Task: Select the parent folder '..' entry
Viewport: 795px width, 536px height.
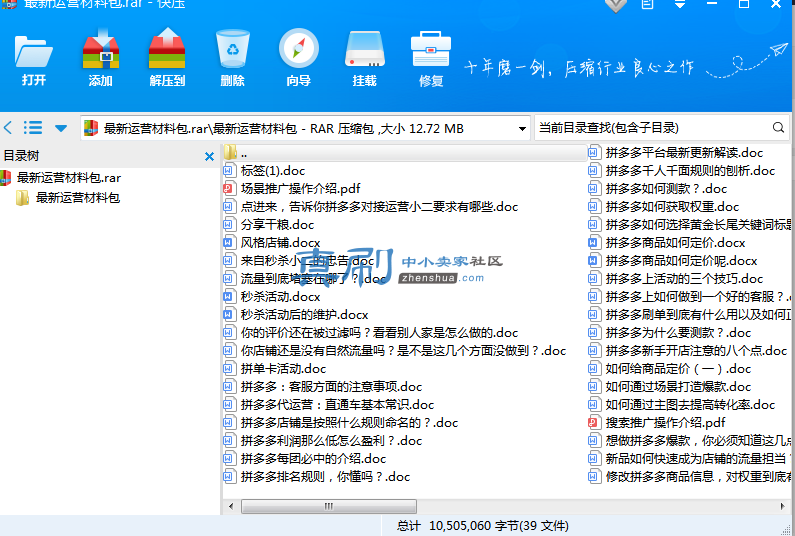Action: 405,153
